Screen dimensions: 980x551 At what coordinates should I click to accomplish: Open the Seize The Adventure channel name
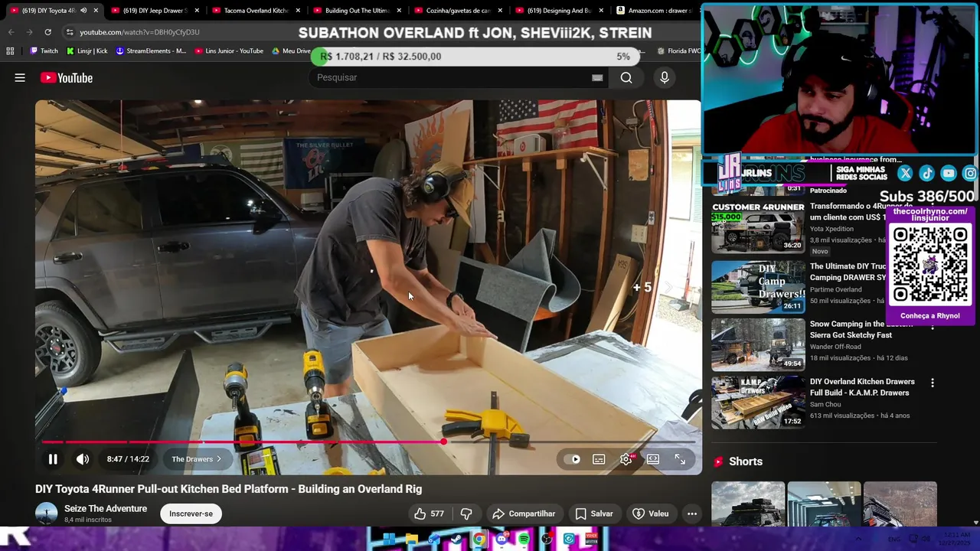click(106, 508)
